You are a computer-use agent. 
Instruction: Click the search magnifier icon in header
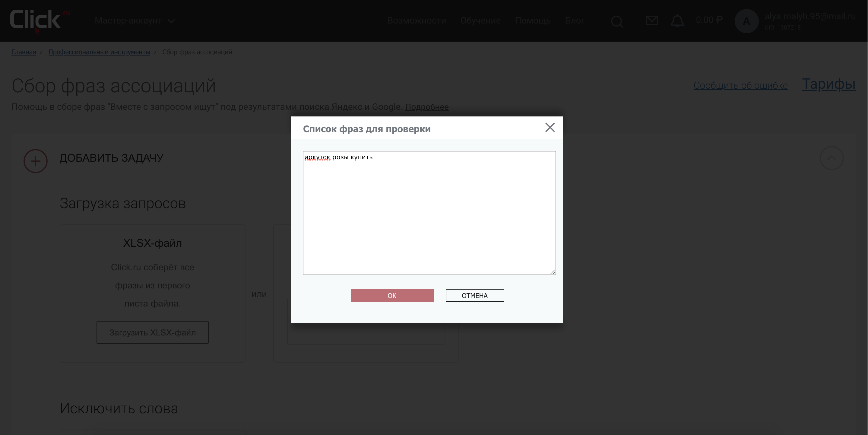click(x=617, y=21)
